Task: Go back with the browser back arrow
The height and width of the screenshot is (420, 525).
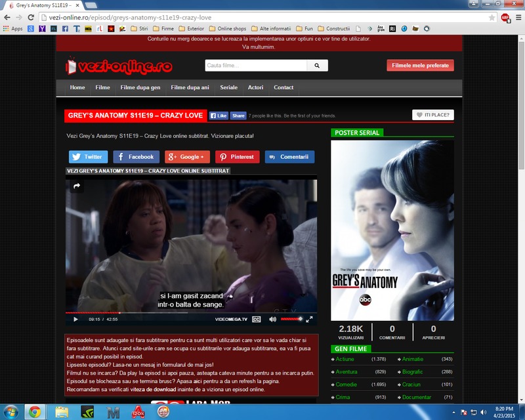Action: (7, 18)
